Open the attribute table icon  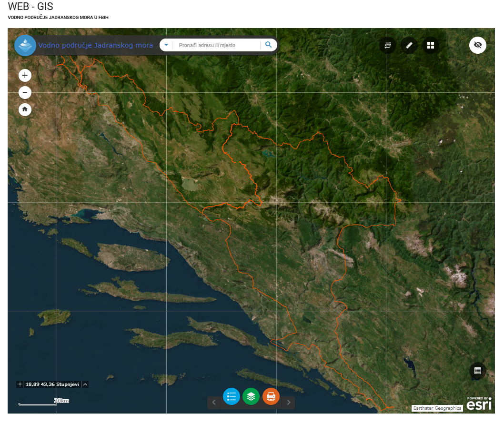pyautogui.click(x=478, y=371)
